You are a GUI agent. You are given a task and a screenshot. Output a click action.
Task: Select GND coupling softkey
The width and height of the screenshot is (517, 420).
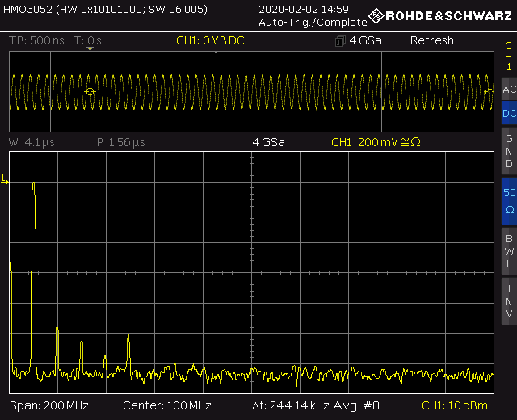(509, 151)
